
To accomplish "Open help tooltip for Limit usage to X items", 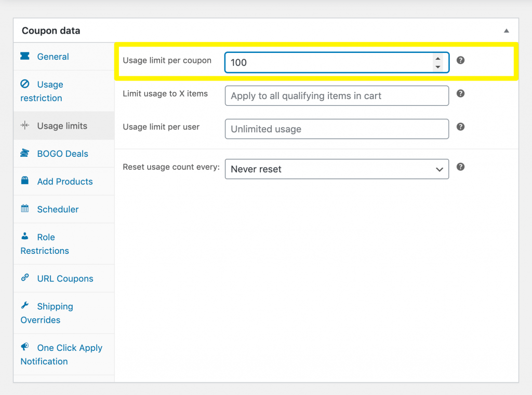I will 460,93.
